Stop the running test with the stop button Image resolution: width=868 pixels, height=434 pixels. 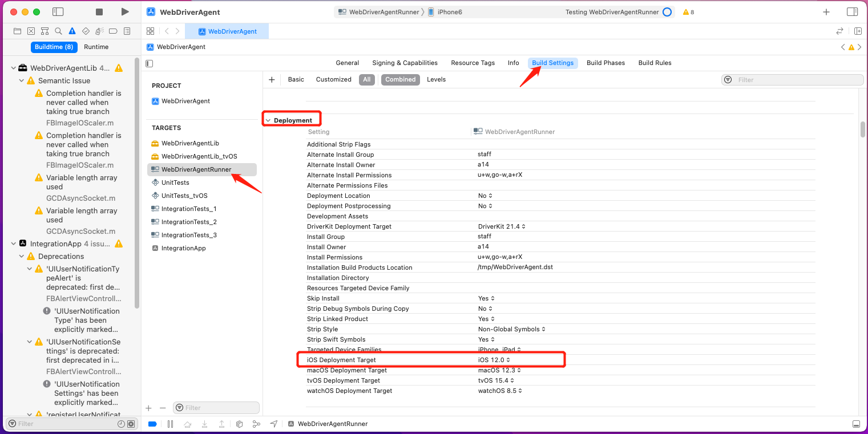(99, 12)
